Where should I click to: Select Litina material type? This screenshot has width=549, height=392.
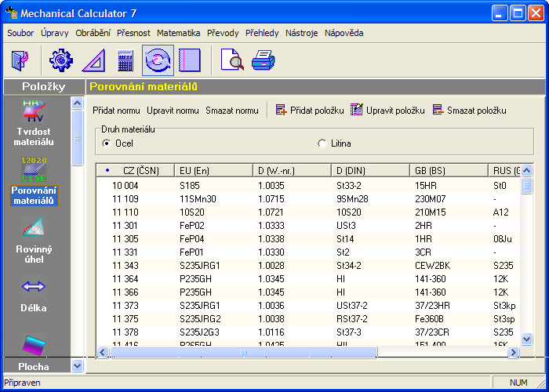334,143
